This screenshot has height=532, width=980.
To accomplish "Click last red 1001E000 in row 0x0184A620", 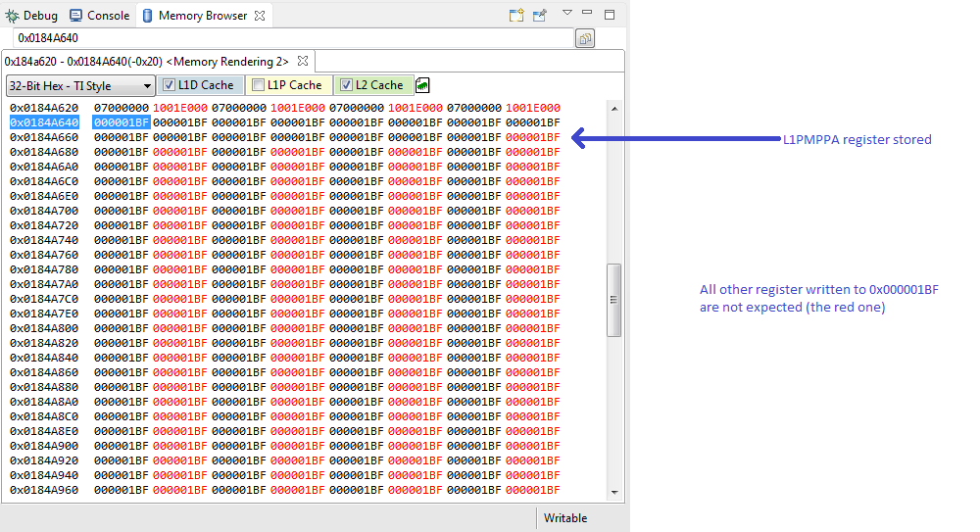I will [532, 108].
